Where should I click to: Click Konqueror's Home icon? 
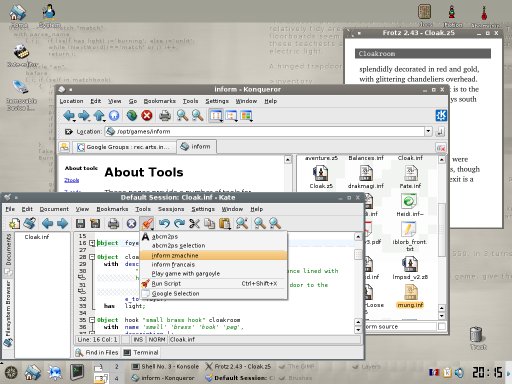click(114, 116)
